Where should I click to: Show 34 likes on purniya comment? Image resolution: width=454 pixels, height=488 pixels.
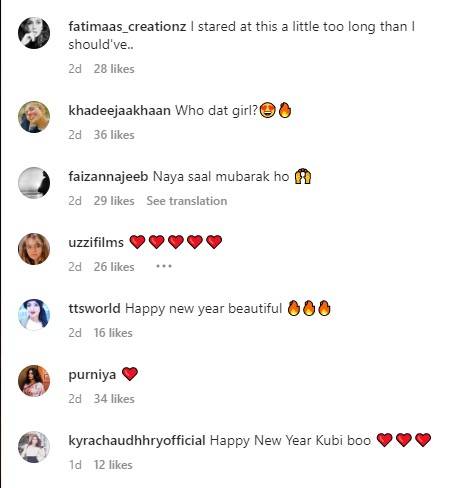(114, 399)
